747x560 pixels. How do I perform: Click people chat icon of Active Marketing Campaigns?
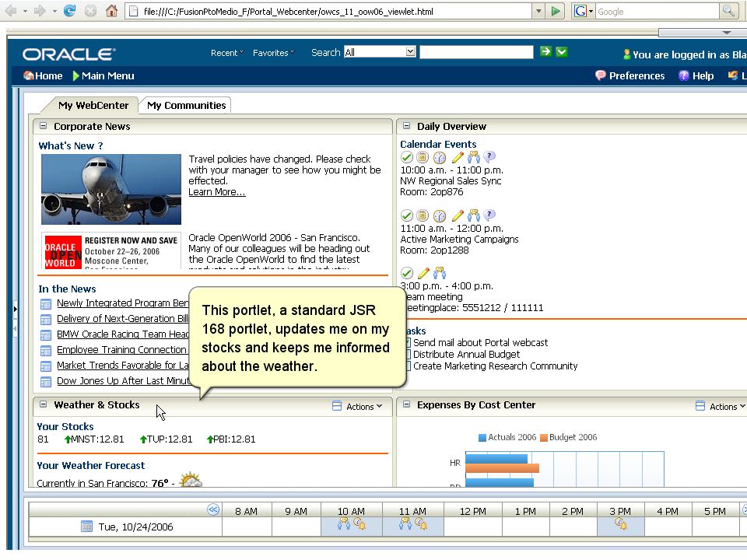click(474, 215)
